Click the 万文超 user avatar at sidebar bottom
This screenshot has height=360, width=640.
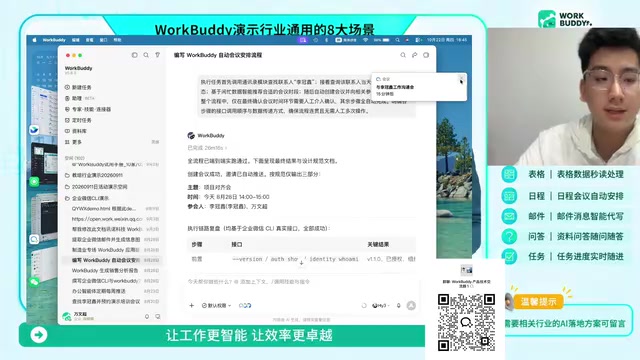pos(67,316)
